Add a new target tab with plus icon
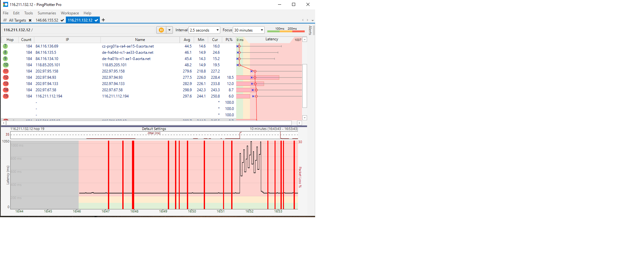 [103, 20]
